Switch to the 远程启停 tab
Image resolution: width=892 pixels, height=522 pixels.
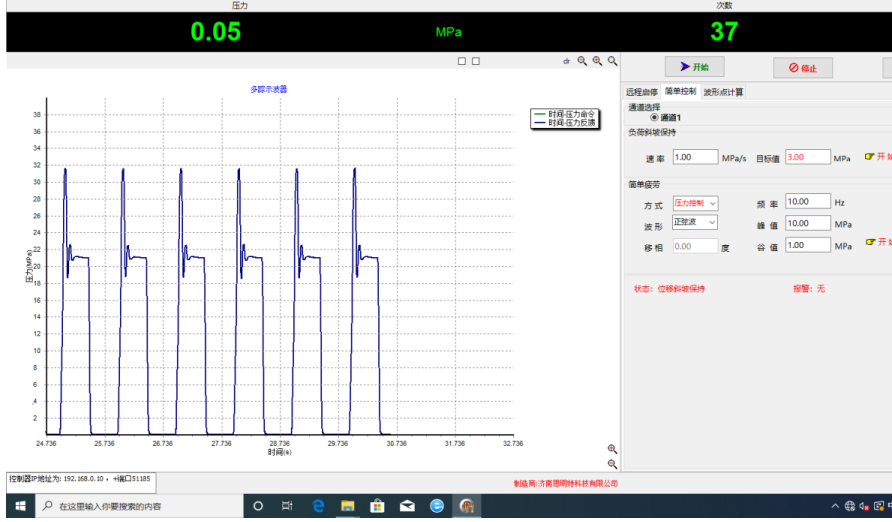pyautogui.click(x=642, y=92)
